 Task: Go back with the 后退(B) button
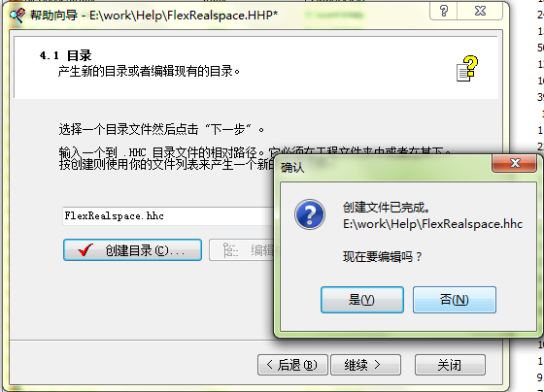tap(292, 365)
